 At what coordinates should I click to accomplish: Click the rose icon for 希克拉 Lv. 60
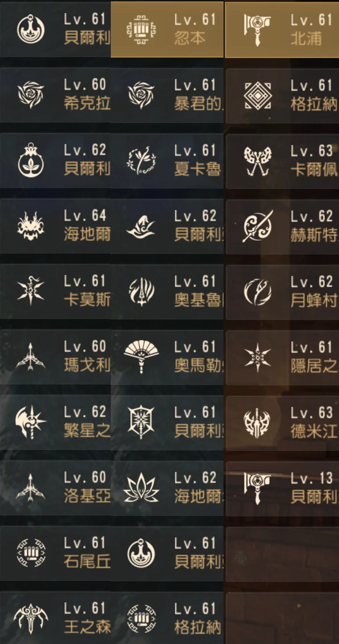(x=31, y=95)
